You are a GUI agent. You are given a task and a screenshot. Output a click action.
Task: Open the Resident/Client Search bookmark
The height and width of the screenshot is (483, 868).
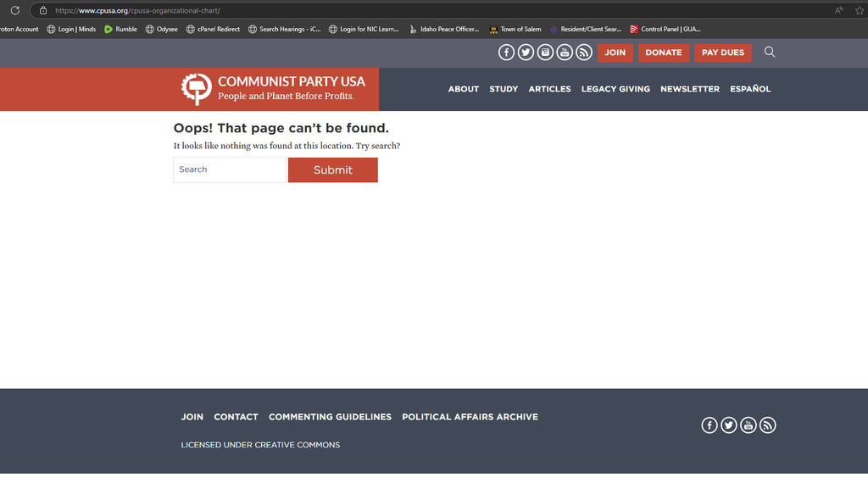pyautogui.click(x=586, y=29)
